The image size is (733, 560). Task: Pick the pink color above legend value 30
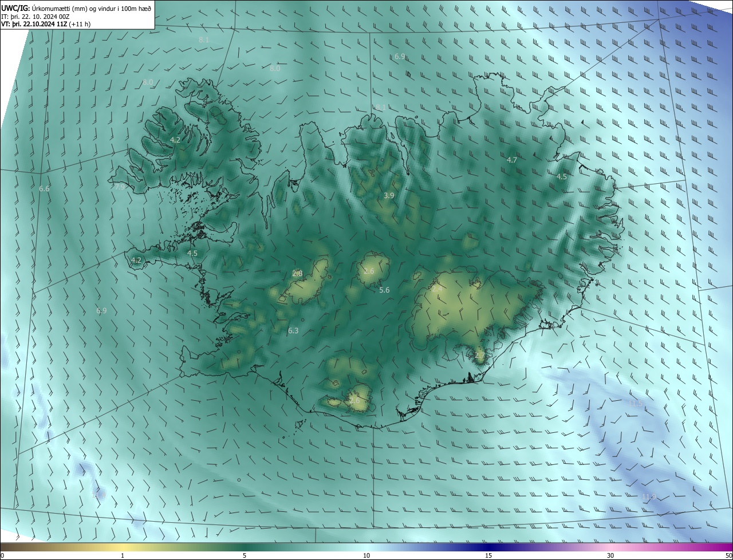610,547
